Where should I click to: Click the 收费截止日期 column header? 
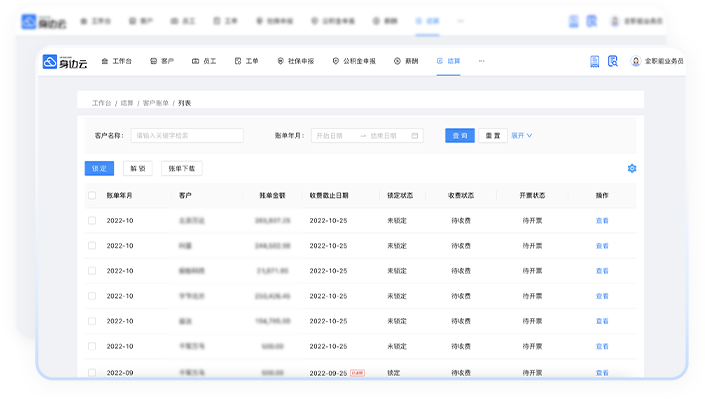329,195
